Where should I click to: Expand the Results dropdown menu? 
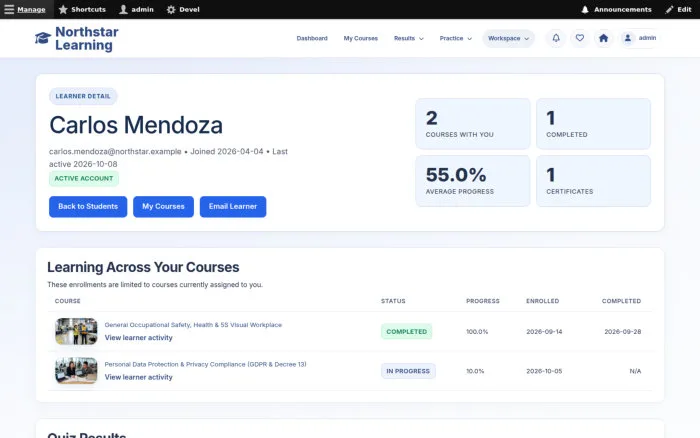(408, 38)
